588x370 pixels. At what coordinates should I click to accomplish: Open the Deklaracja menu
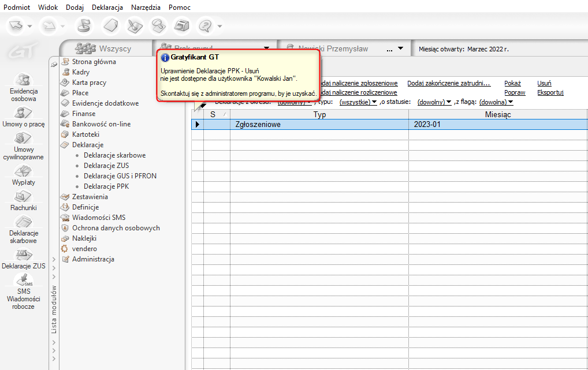(x=107, y=8)
